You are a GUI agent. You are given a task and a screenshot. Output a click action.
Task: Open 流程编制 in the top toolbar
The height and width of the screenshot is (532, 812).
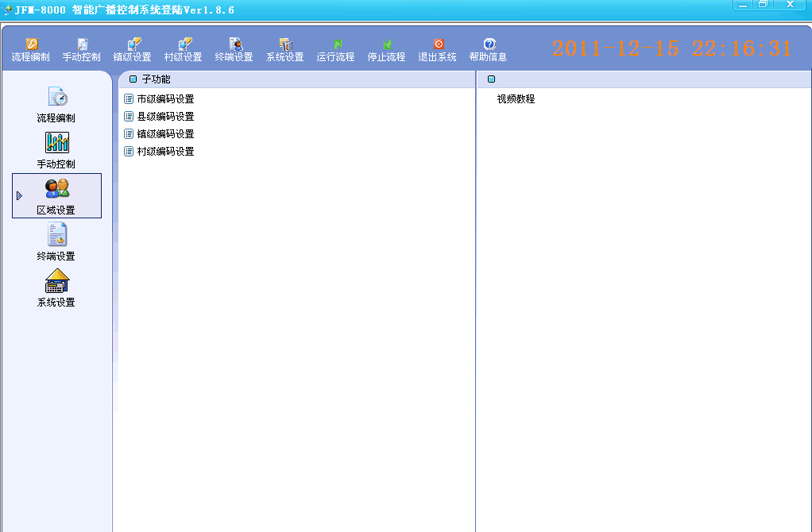(x=31, y=50)
